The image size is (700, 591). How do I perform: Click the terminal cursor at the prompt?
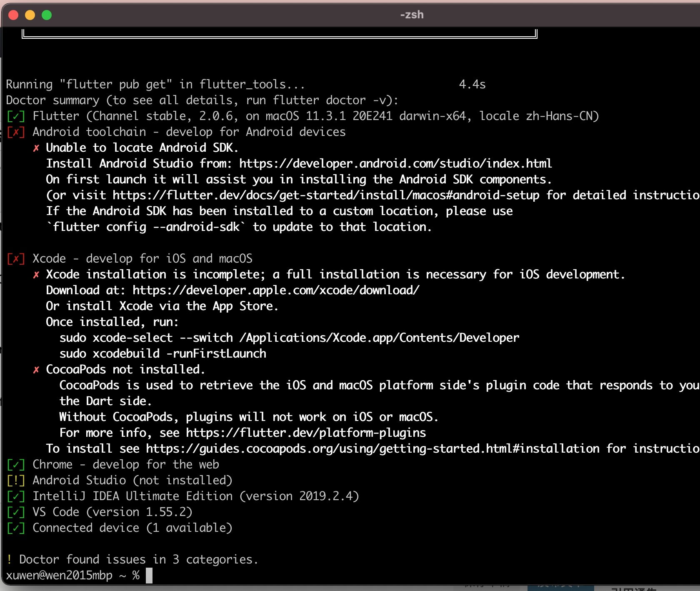149,576
